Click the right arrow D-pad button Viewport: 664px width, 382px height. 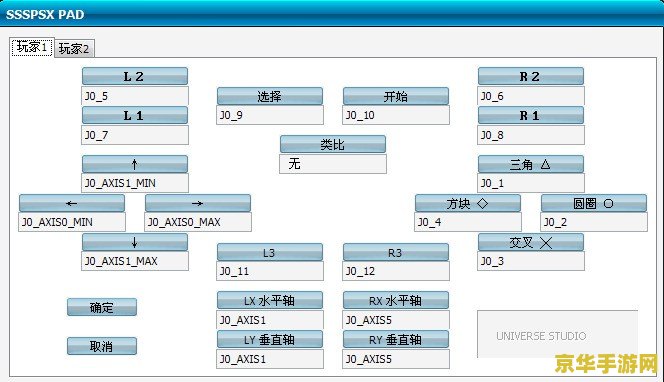click(x=198, y=203)
